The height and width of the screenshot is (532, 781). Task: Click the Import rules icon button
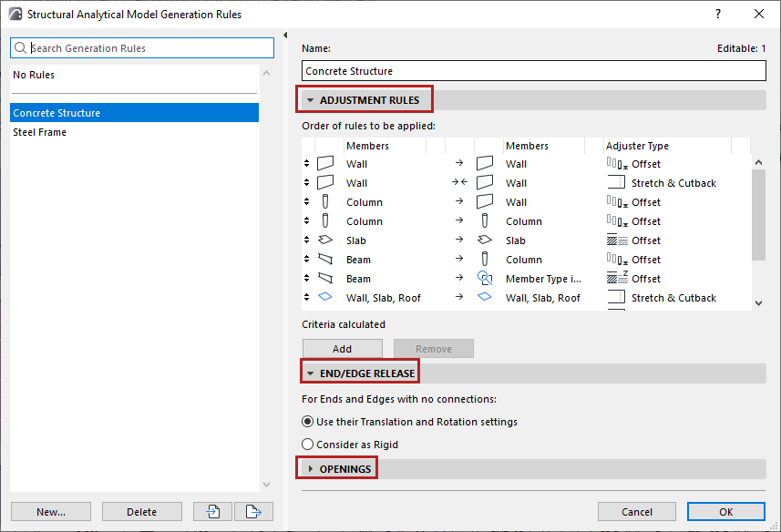click(x=213, y=512)
